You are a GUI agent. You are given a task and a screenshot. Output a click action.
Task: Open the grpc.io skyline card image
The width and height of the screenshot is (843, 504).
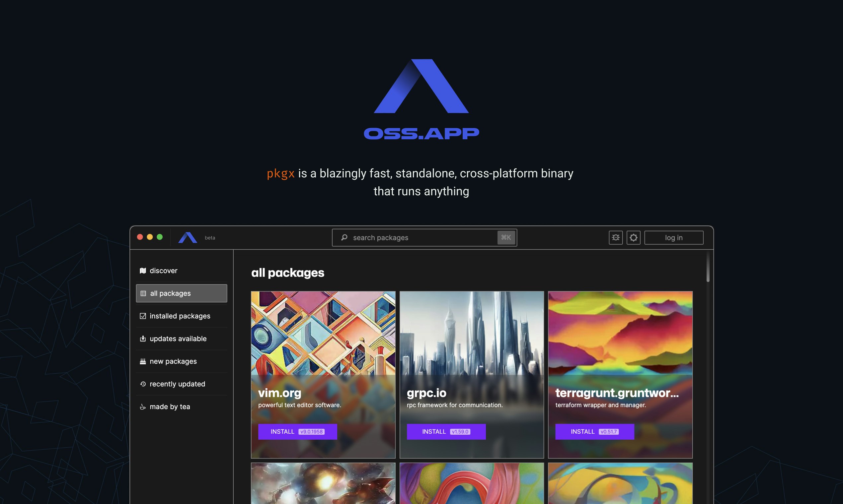(472, 333)
